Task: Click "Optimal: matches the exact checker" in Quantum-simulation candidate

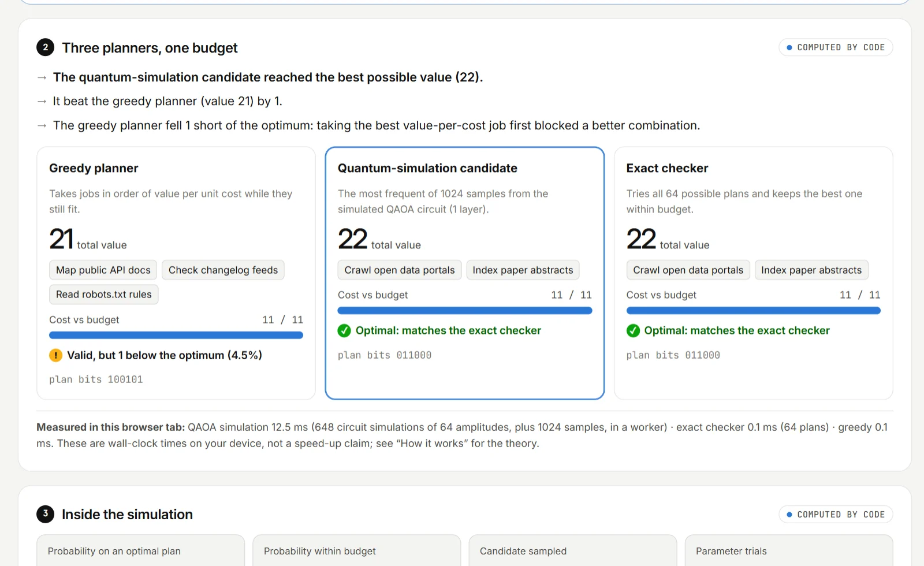Action: (x=448, y=330)
